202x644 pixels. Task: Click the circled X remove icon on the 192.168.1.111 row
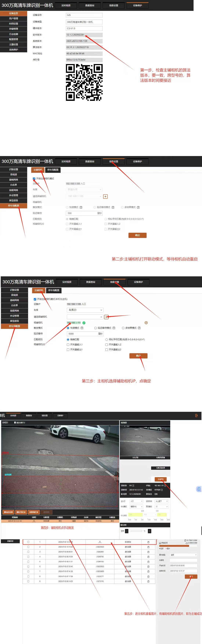click(146, 323)
